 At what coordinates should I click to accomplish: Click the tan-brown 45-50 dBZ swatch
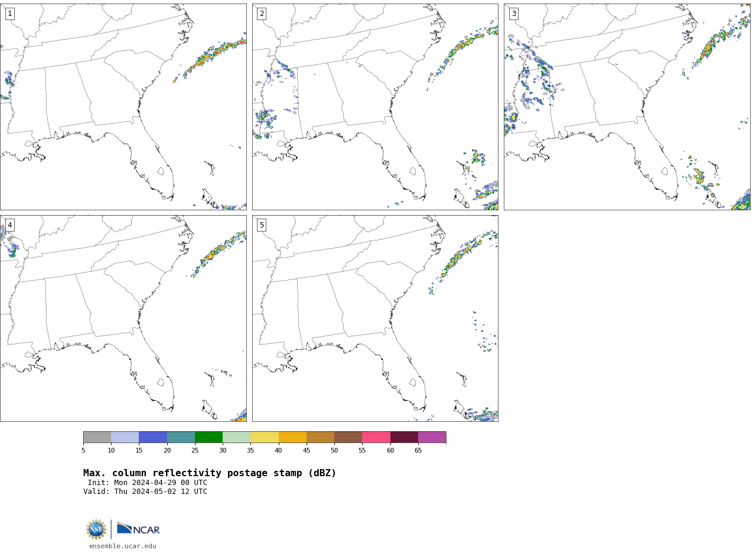pyautogui.click(x=320, y=437)
